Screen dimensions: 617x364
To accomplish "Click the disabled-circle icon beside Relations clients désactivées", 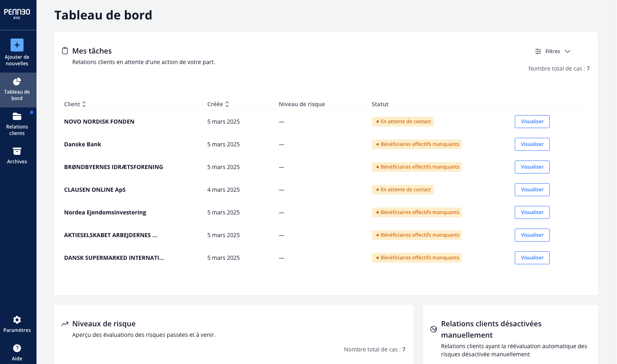I will point(434,329).
